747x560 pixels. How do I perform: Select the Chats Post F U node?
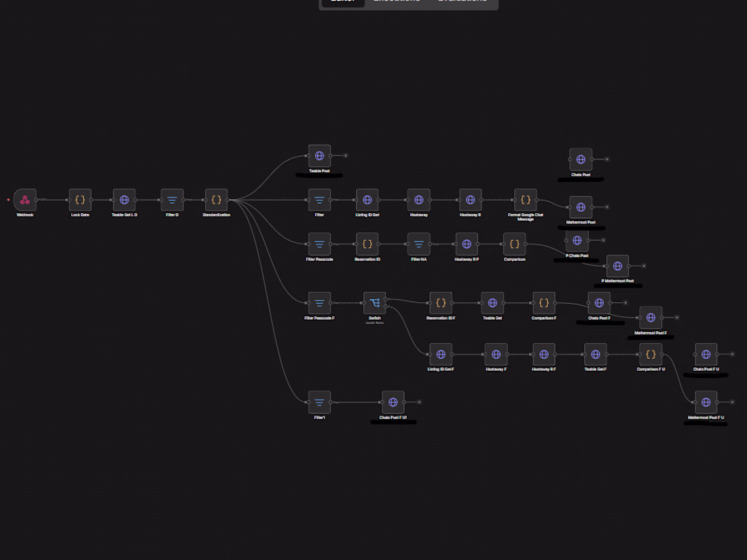click(706, 354)
